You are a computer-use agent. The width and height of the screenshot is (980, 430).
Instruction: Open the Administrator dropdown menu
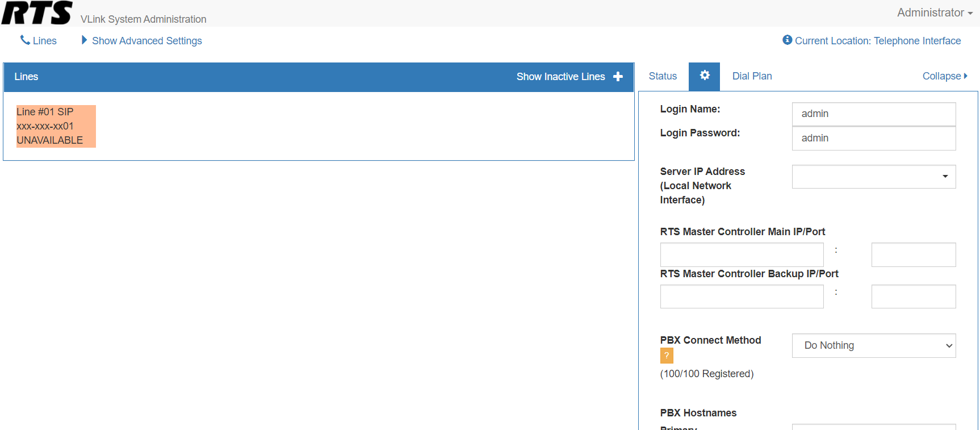coord(935,12)
